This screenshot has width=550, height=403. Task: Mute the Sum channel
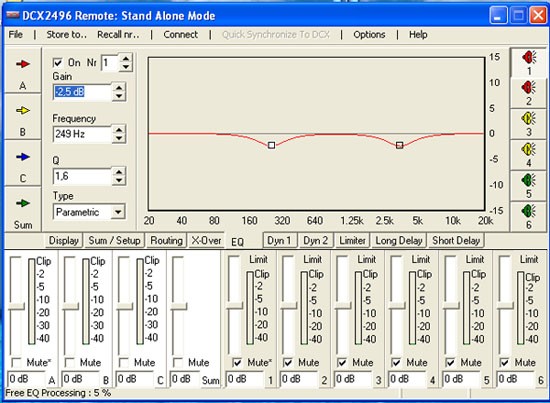coord(178,362)
